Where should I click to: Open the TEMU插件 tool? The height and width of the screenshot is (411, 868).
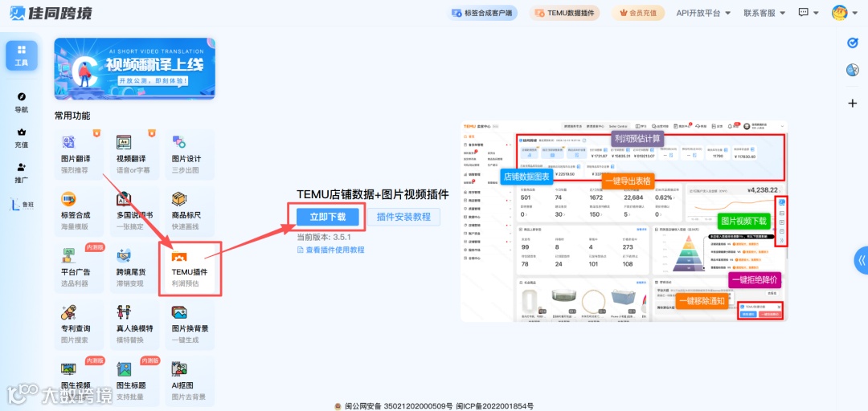tap(190, 268)
